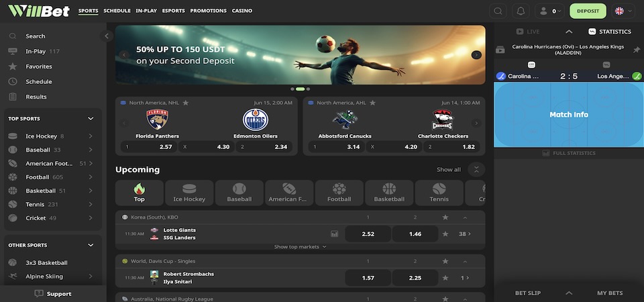Open the search magnifier in the header
Screen dimensions: 644x302
(x=498, y=11)
